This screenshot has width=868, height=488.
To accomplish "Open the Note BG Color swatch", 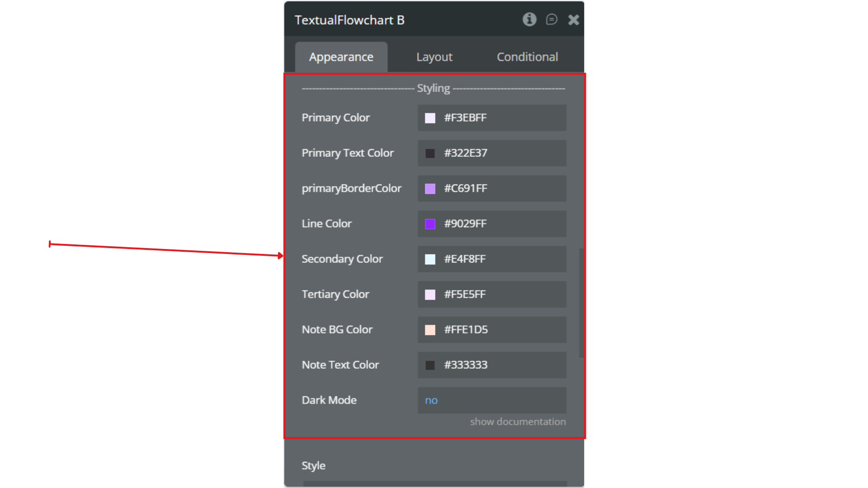I will [430, 330].
